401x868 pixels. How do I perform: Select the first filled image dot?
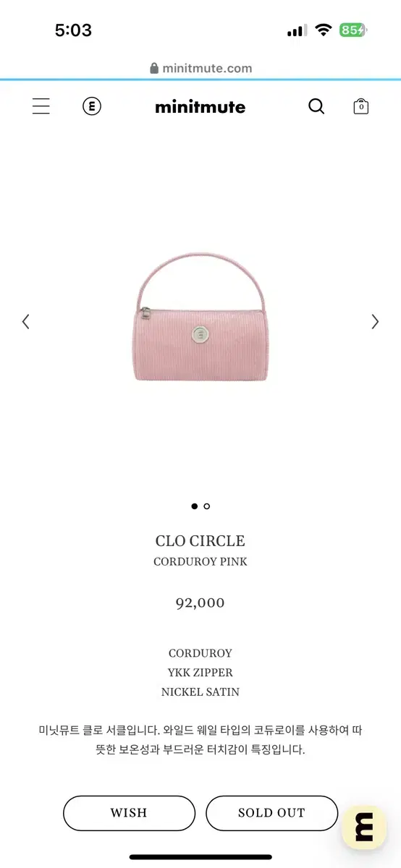(x=194, y=506)
